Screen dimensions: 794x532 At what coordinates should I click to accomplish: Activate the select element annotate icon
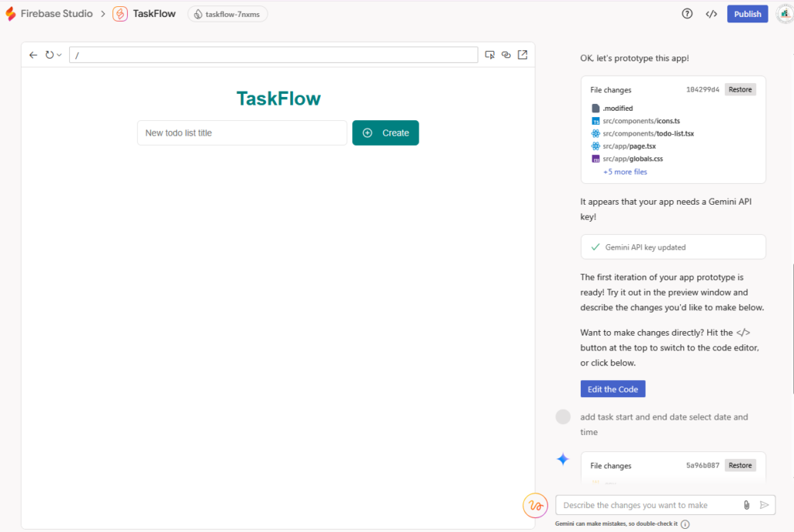[x=490, y=55]
